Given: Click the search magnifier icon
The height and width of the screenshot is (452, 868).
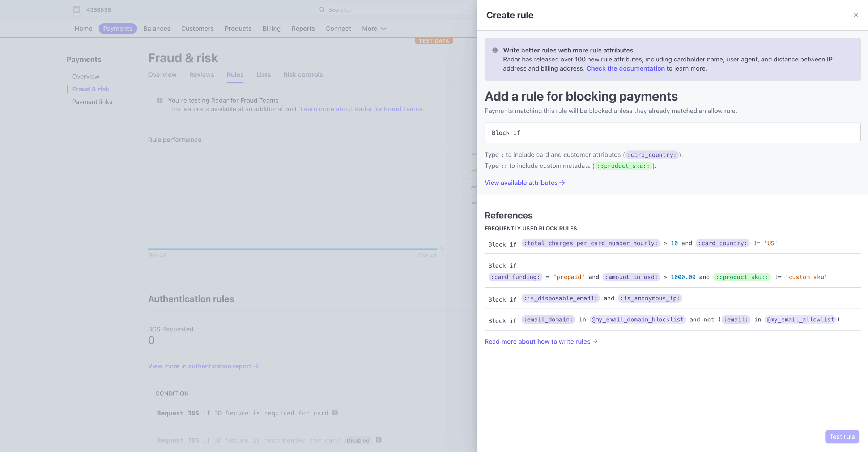Looking at the screenshot, I should pos(322,10).
